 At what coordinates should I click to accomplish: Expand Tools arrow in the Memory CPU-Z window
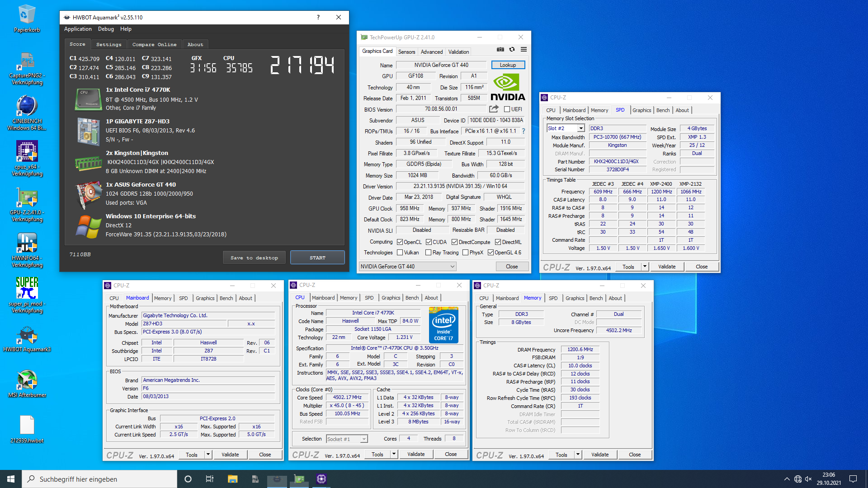pos(578,455)
